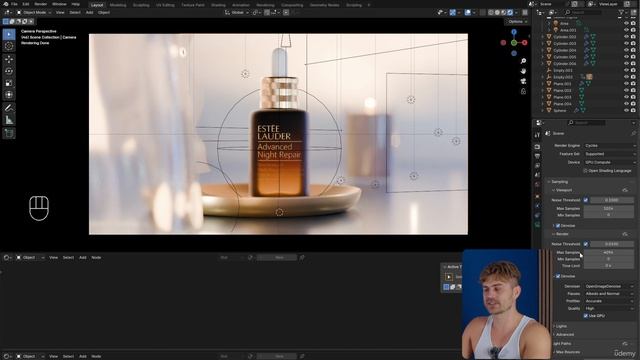Click the Viewport sampling preset icon

point(625,190)
